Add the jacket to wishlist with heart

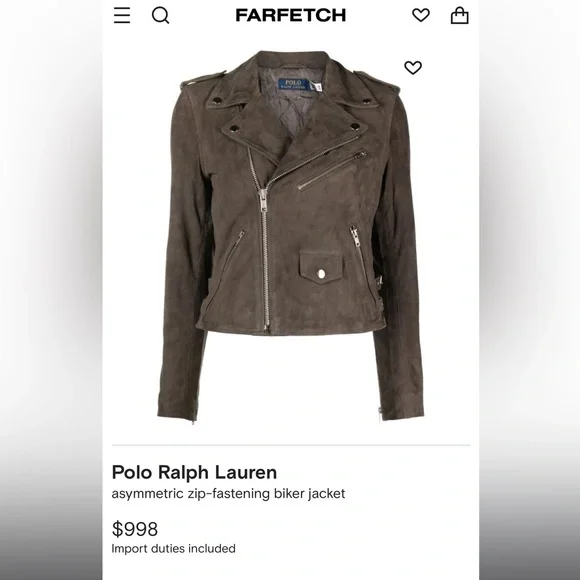click(413, 68)
